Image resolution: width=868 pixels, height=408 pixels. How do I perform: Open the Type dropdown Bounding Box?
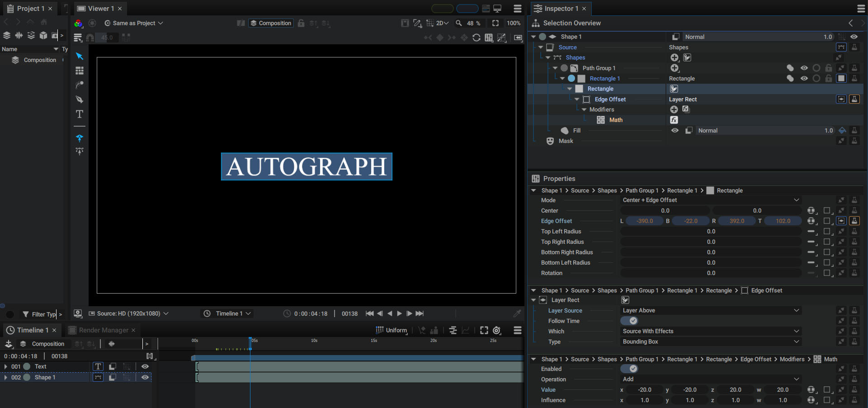tap(711, 342)
